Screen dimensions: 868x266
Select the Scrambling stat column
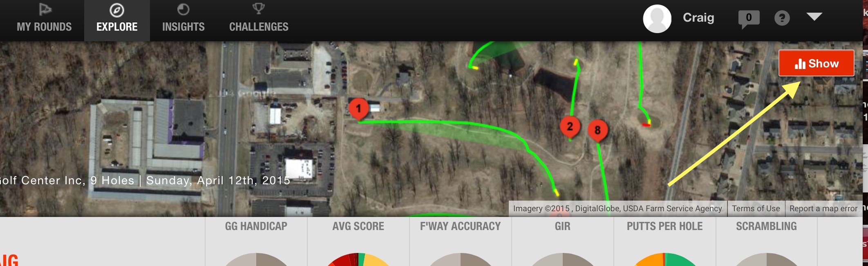tap(766, 241)
